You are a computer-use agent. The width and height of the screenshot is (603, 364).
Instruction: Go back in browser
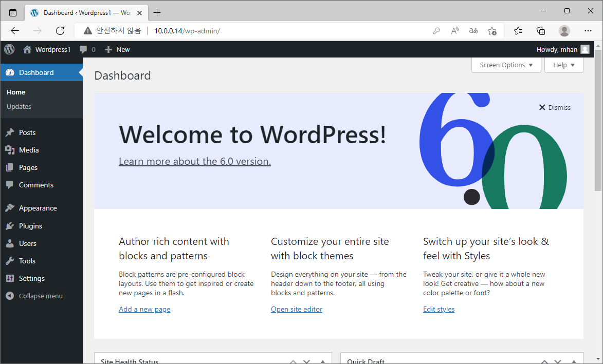coord(15,31)
